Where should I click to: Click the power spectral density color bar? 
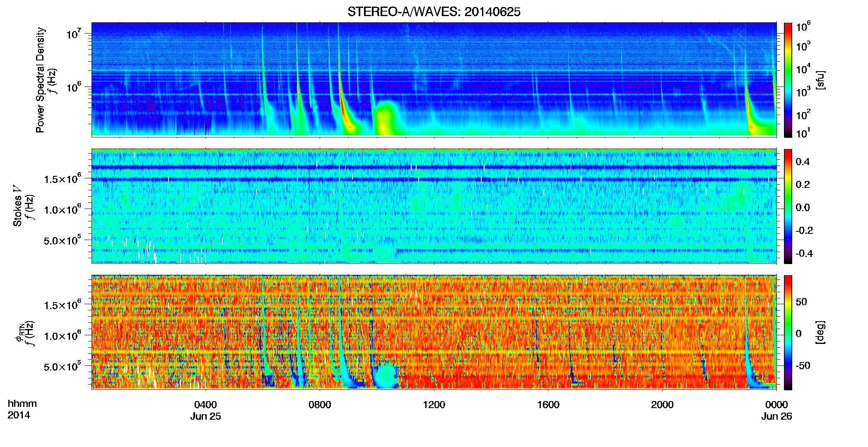click(788, 80)
